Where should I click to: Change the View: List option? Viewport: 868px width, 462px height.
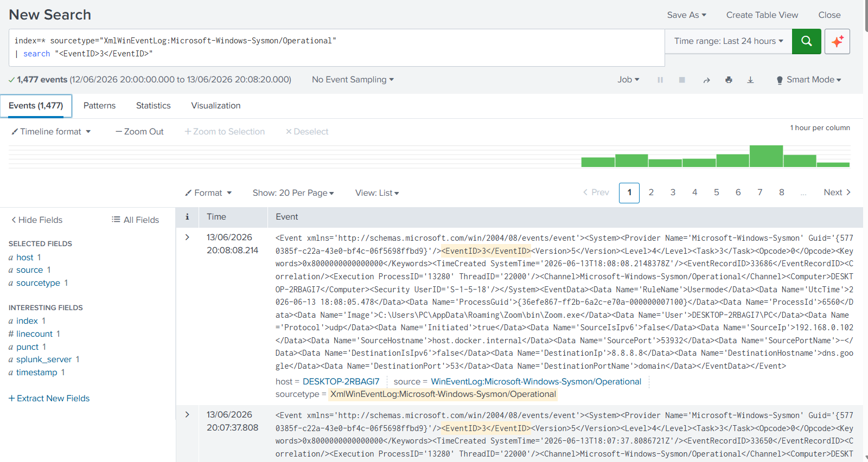coord(377,193)
